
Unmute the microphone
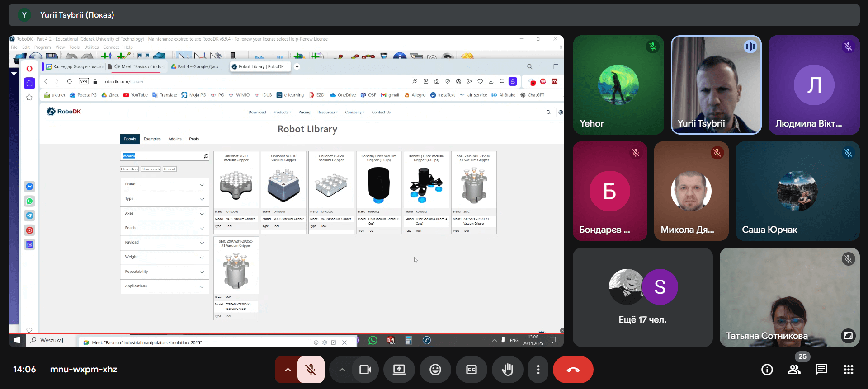click(x=311, y=370)
